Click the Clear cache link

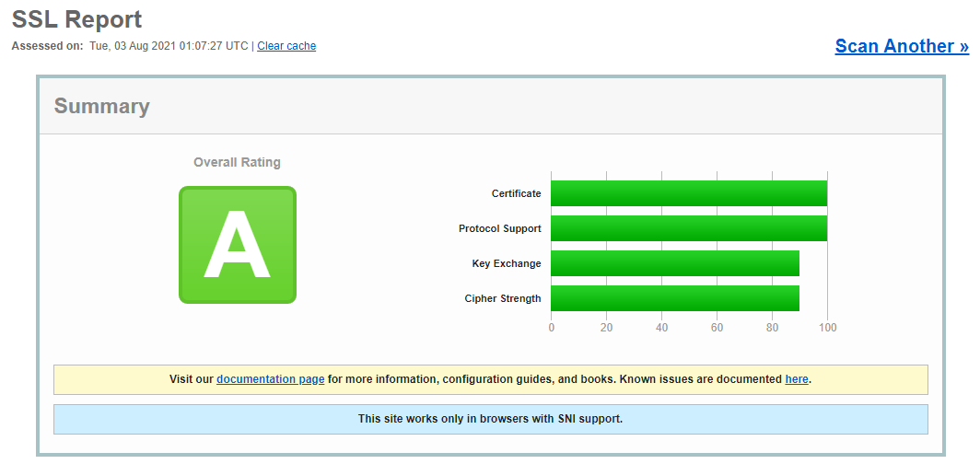point(286,46)
